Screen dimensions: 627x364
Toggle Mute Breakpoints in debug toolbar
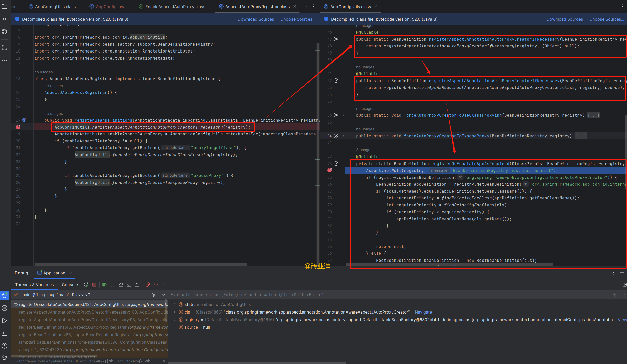(156, 285)
